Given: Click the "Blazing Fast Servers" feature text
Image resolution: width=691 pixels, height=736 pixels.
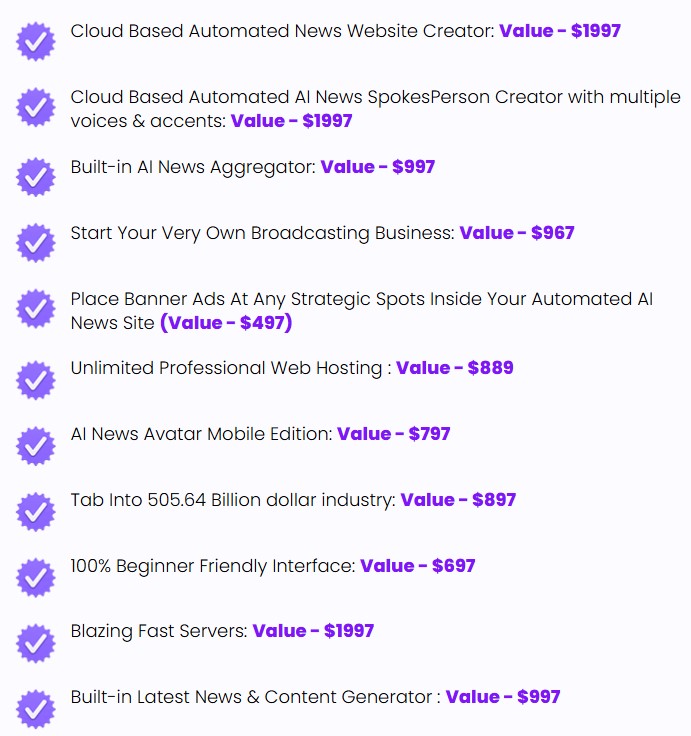Looking at the screenshot, I should point(159,631).
